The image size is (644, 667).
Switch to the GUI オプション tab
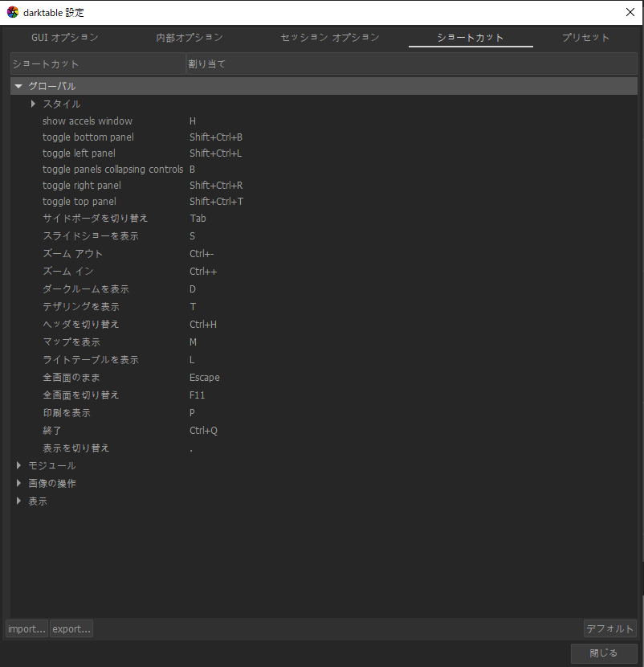tap(65, 38)
